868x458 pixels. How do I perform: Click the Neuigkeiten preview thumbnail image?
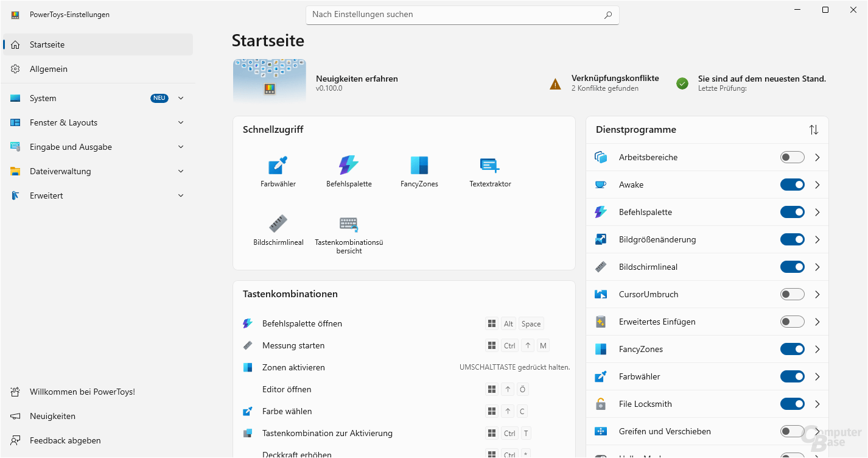tap(270, 82)
